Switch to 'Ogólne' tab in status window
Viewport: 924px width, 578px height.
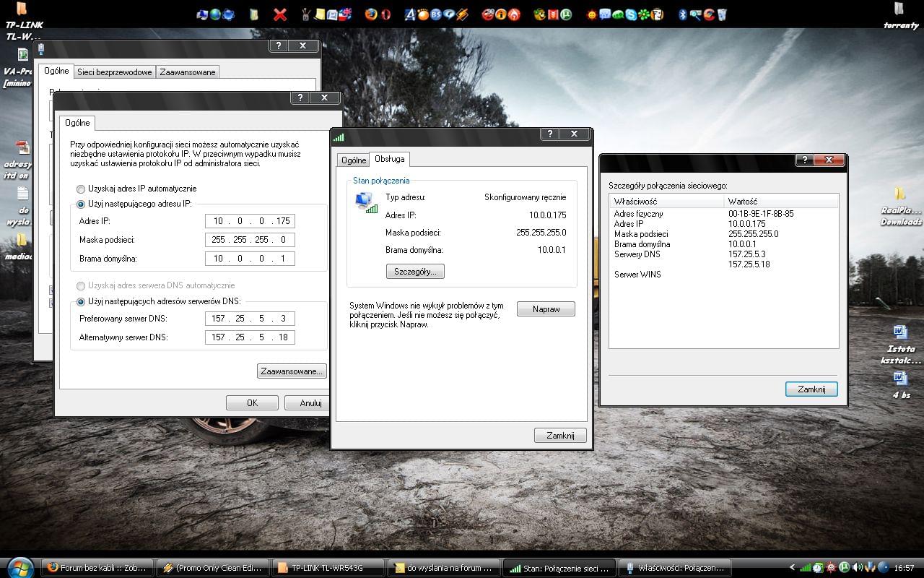[x=354, y=160]
